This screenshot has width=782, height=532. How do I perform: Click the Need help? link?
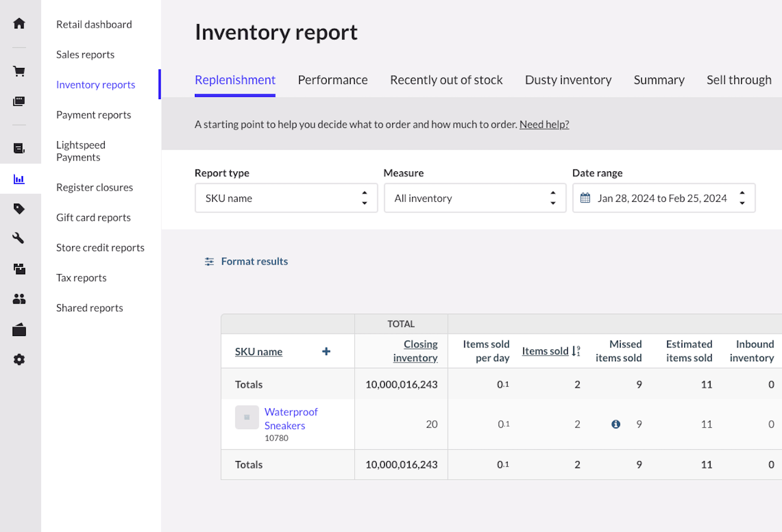(544, 124)
